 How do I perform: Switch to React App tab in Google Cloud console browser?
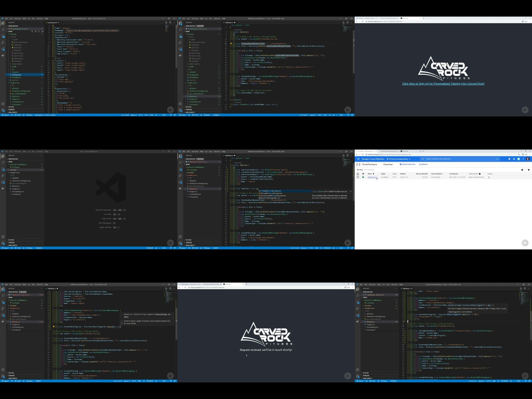[x=410, y=151]
